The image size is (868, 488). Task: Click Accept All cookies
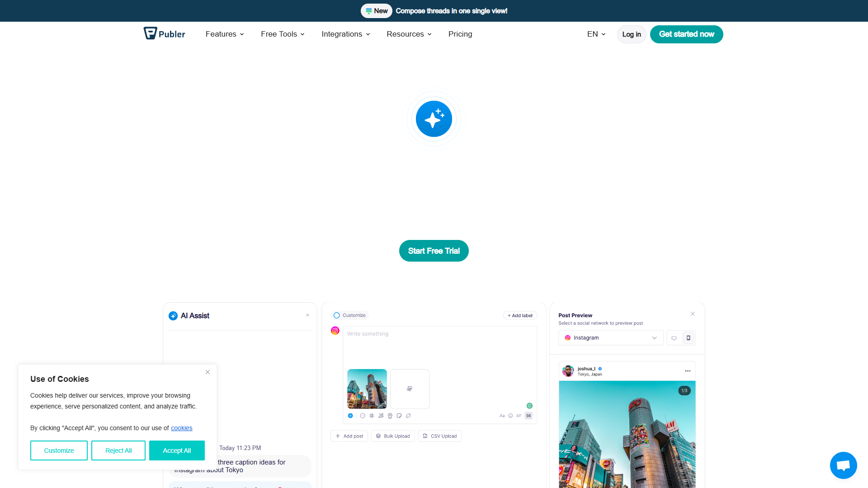tap(177, 450)
